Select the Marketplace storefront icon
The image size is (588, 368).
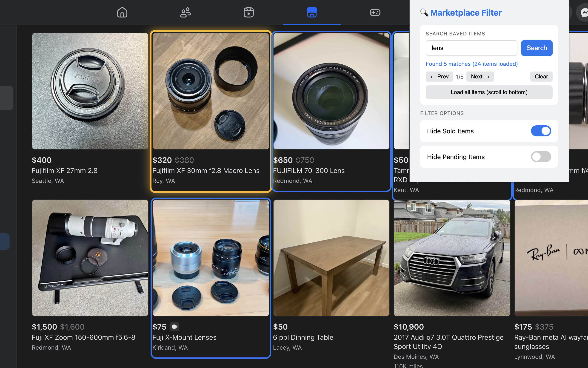(x=312, y=12)
